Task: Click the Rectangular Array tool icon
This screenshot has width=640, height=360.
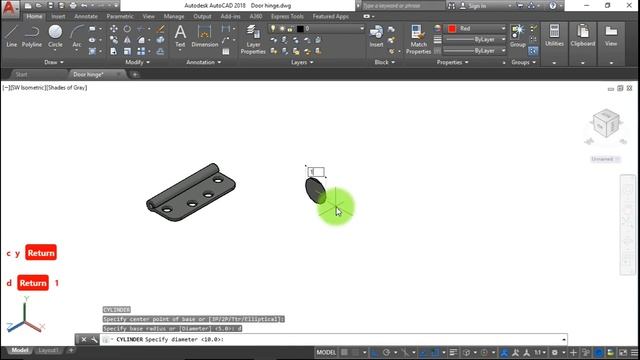Action: [x=141, y=51]
